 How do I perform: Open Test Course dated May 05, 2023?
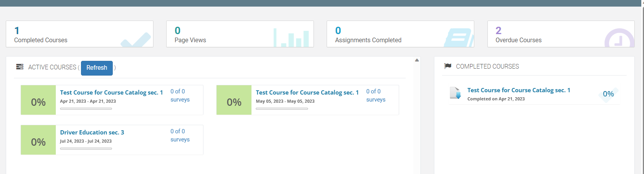click(307, 93)
